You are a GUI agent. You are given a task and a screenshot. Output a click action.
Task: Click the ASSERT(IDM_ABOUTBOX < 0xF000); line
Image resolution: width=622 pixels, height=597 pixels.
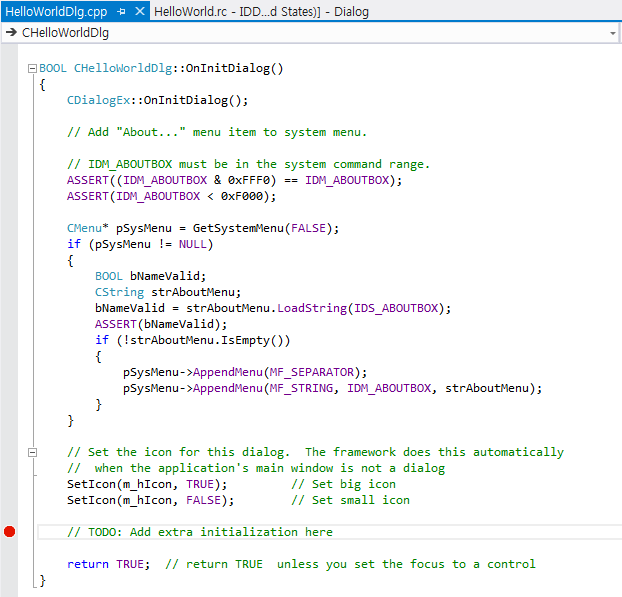pos(171,196)
